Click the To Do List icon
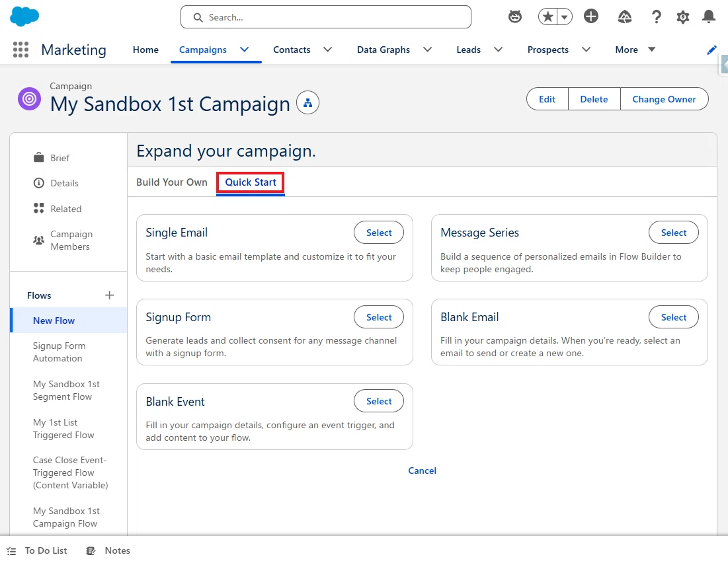Image resolution: width=728 pixels, height=563 pixels. (12, 551)
